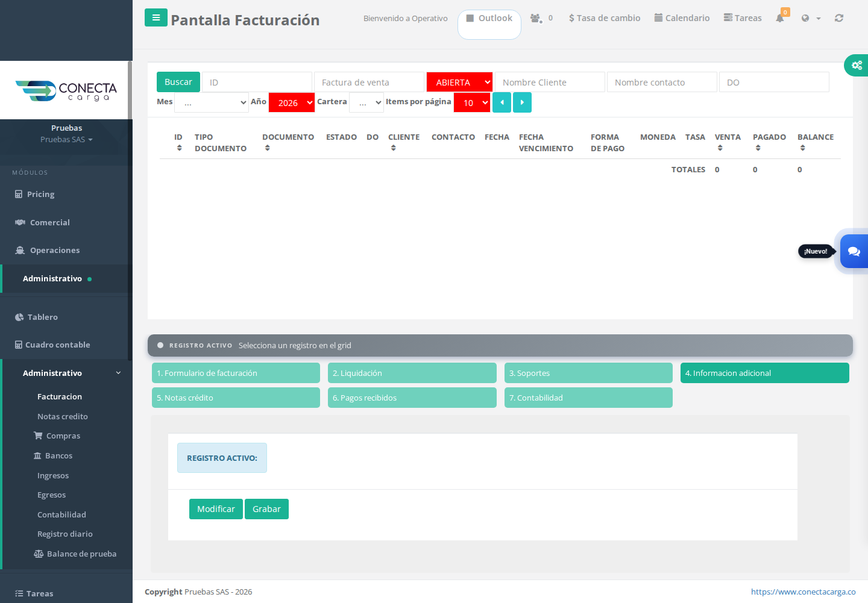The width and height of the screenshot is (868, 603).
Task: Collapse the Administrativo submenu chevron
Action: (118, 373)
